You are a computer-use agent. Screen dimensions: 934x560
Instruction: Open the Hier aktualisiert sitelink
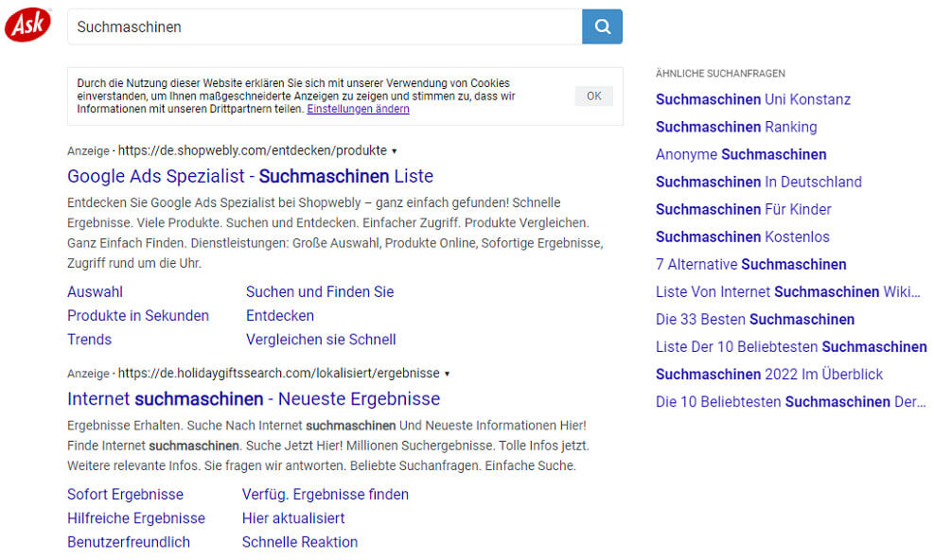point(293,517)
